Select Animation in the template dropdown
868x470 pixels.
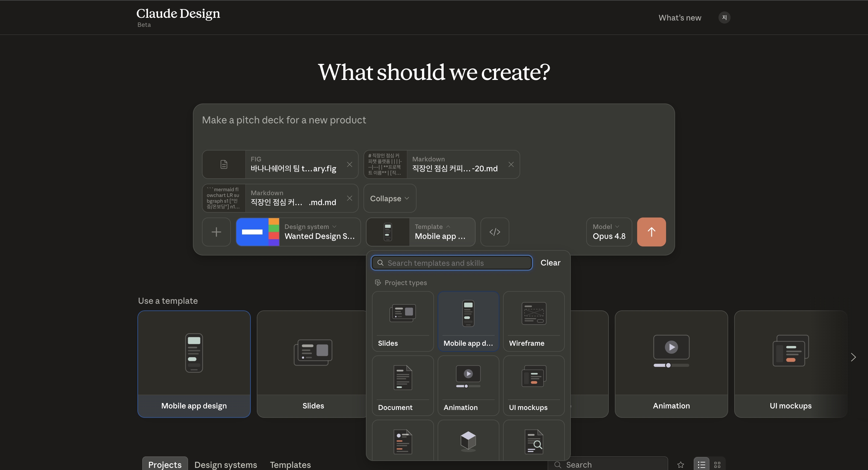pos(468,386)
